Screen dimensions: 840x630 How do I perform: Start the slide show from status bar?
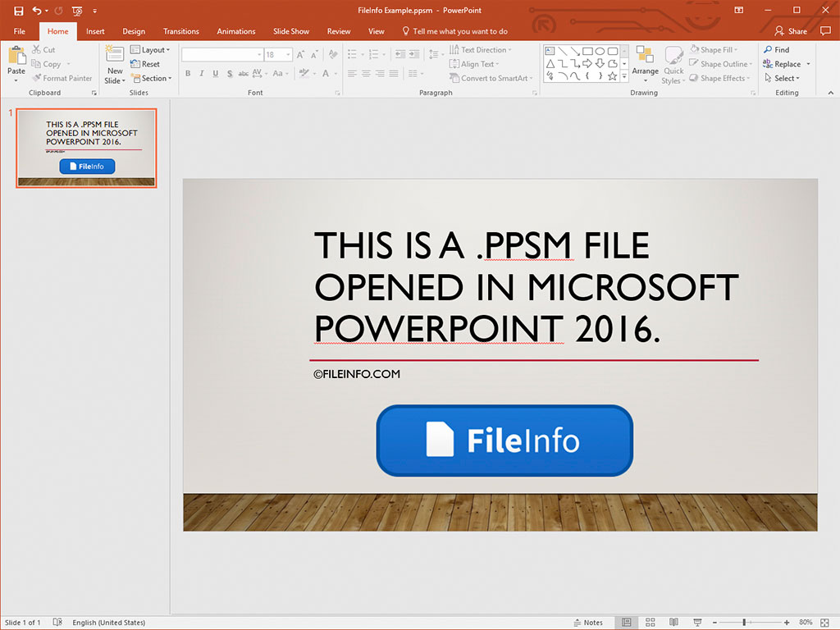click(697, 622)
